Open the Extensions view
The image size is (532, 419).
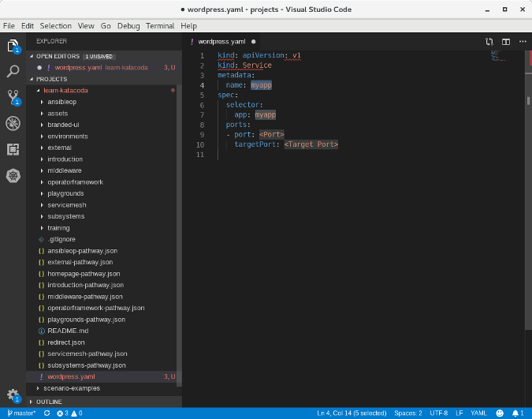tap(13, 149)
